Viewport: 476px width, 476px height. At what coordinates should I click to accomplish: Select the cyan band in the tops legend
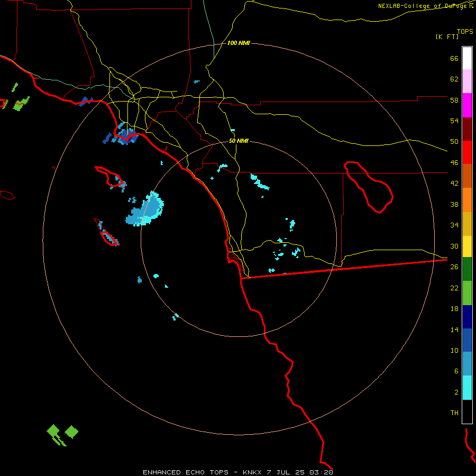coord(467,388)
